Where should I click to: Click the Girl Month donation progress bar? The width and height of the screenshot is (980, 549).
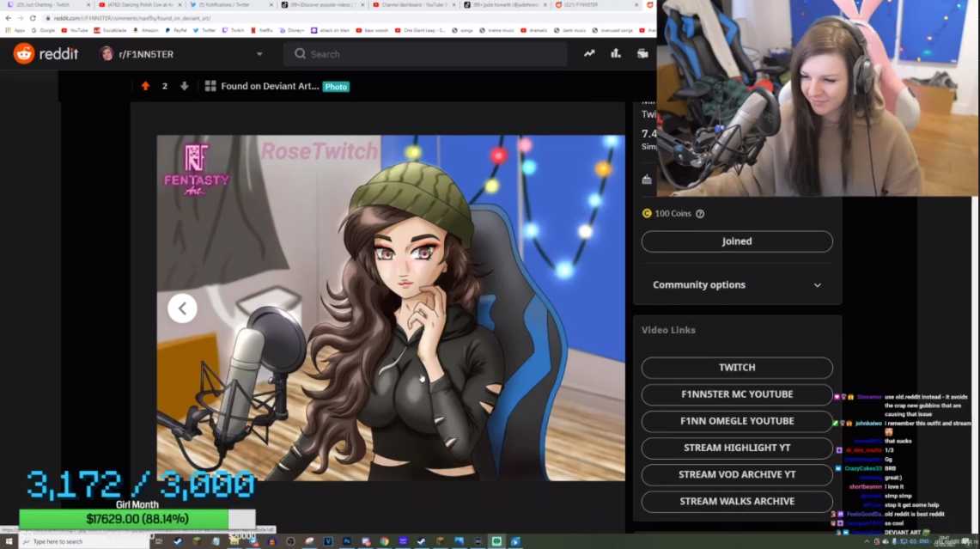137,519
